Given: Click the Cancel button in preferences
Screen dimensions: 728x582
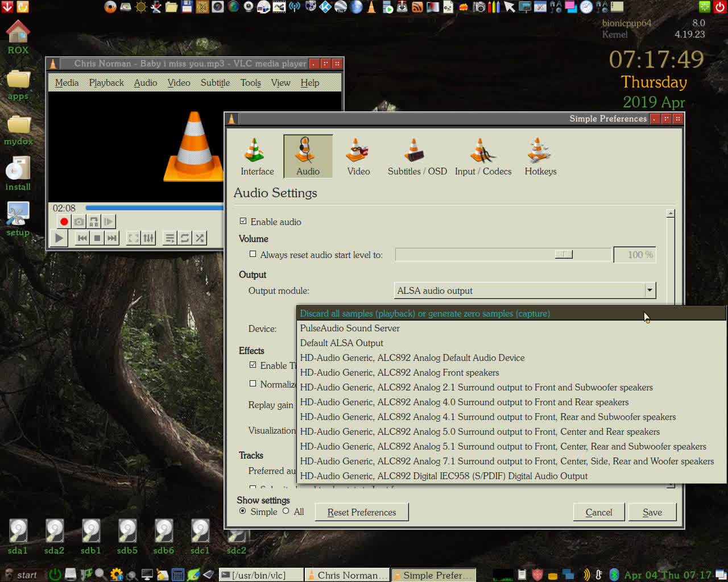Looking at the screenshot, I should point(599,512).
